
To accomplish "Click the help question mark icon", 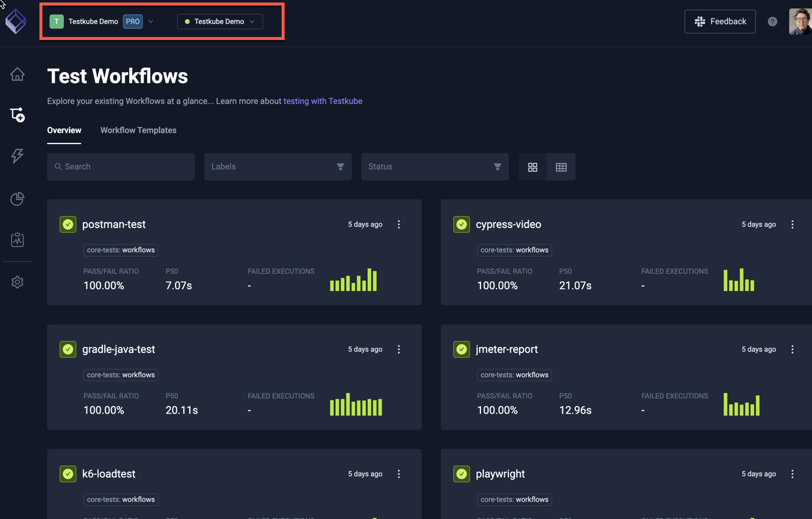I will tap(772, 21).
